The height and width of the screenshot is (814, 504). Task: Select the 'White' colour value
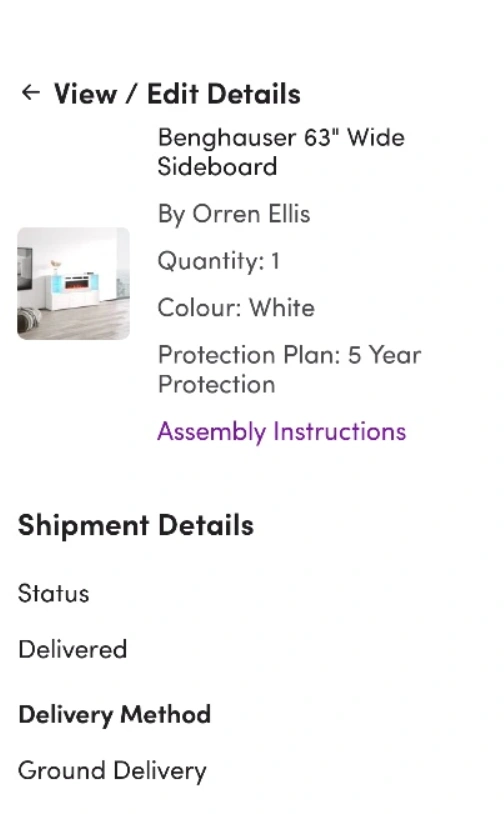click(282, 308)
